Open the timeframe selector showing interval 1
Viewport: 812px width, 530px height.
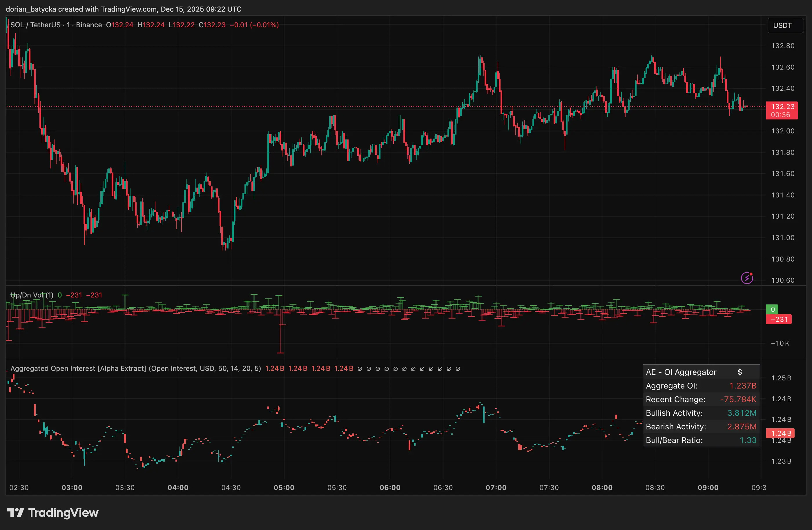[68, 25]
